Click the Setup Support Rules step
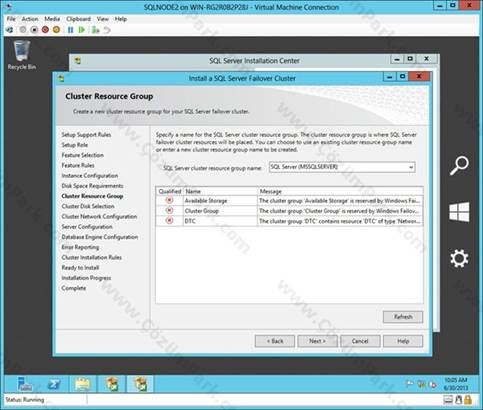483x410 pixels. 86,135
